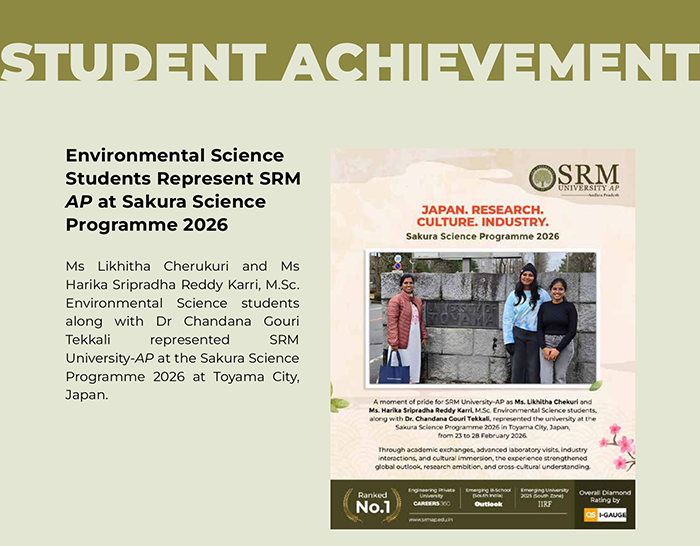The image size is (700, 546).
Task: Click the 'Sakura Science Programme 2026' poster subtitle
Action: point(482,237)
